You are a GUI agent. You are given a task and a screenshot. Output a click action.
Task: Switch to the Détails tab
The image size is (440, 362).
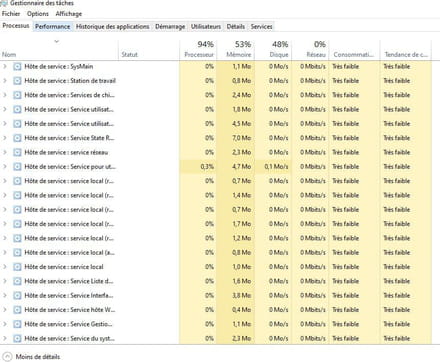pos(236,27)
